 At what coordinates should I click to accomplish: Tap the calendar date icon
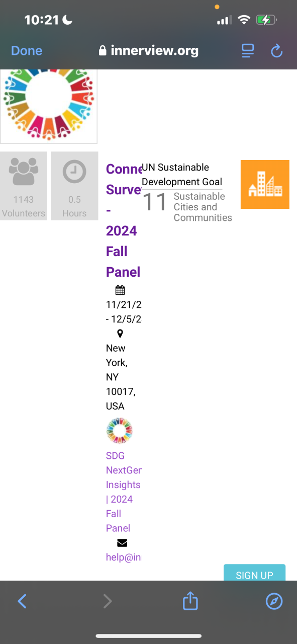[120, 290]
